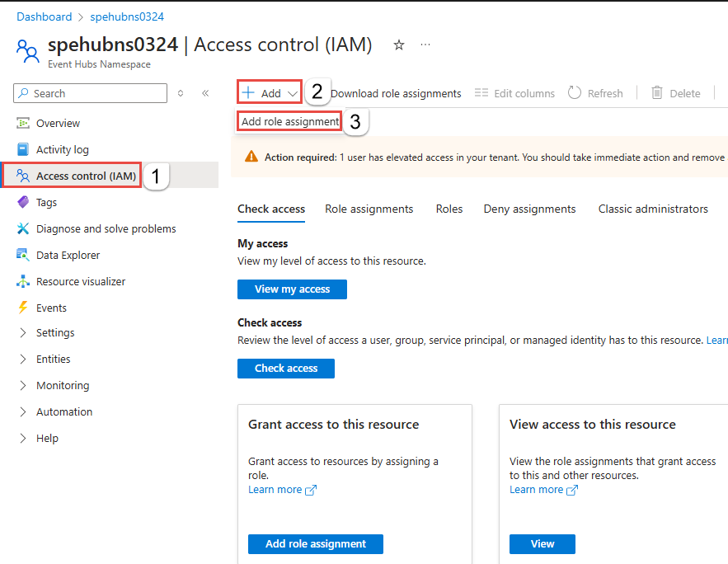
Task: Click the Delete label in toolbar
Action: pyautogui.click(x=685, y=94)
